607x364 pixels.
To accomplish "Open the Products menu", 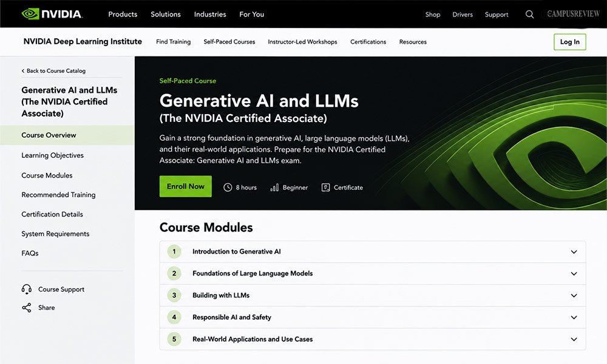I will (x=123, y=15).
